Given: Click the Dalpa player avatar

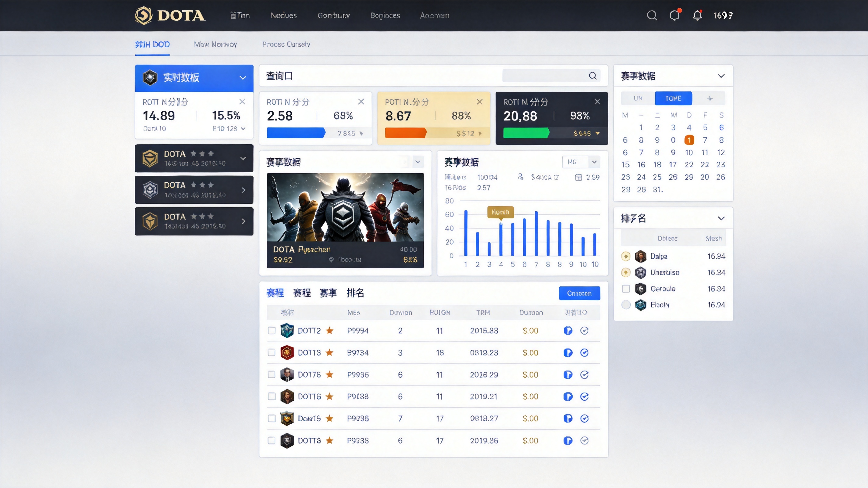Looking at the screenshot, I should (640, 256).
